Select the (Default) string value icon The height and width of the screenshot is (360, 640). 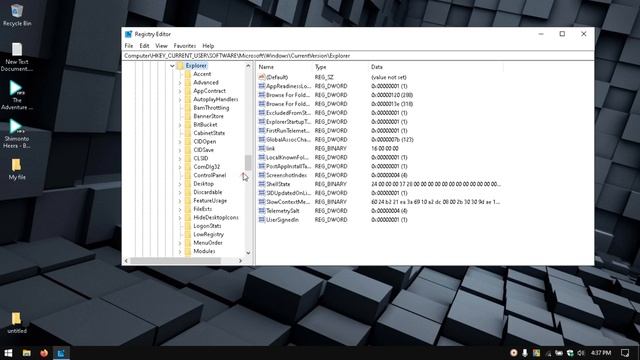(262, 77)
